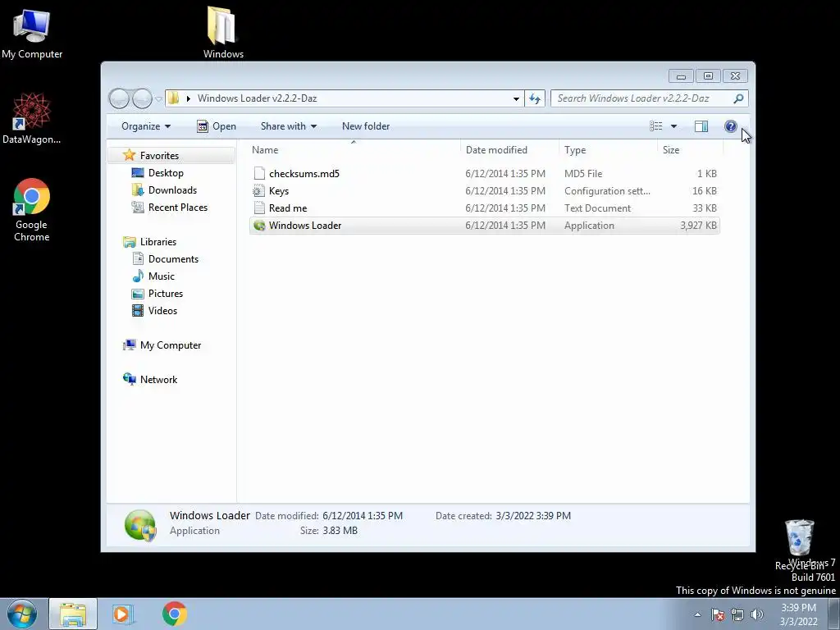The width and height of the screenshot is (840, 630).
Task: Launch Windows Media Player from taskbar
Action: pyautogui.click(x=122, y=614)
